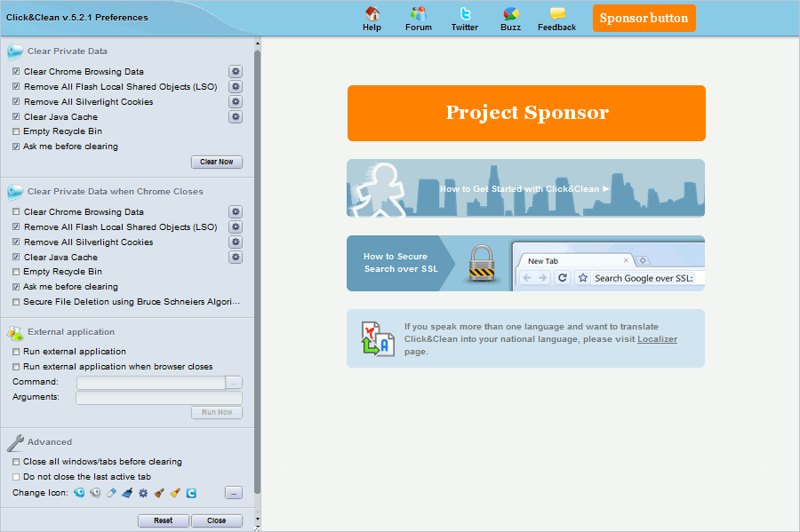Choose the yellow broom change icon
The image size is (800, 532).
pyautogui.click(x=175, y=493)
